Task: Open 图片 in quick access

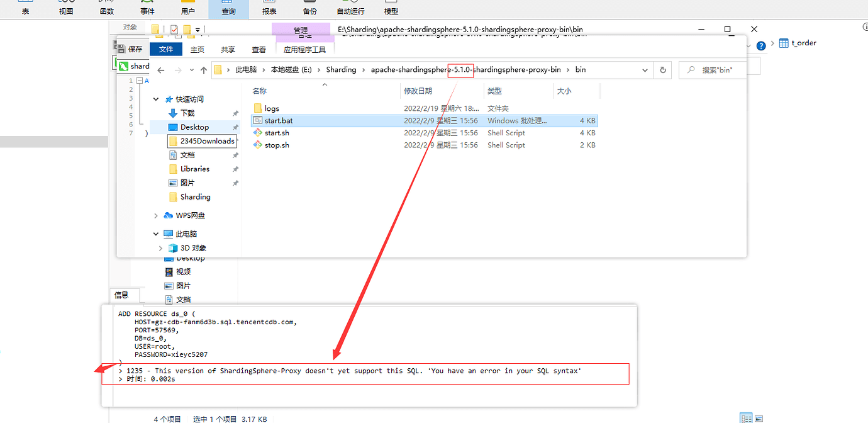Action: [x=187, y=183]
